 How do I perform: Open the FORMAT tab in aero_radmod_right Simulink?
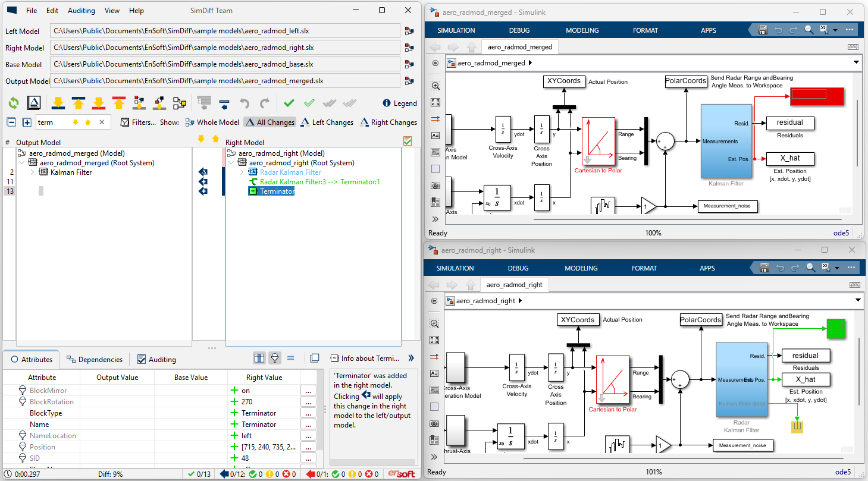[644, 268]
